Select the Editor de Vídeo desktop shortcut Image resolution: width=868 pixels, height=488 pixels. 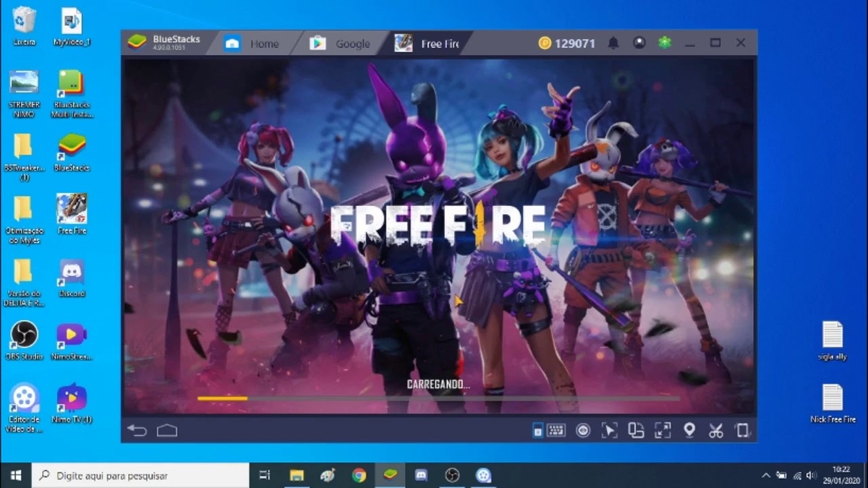click(x=24, y=408)
